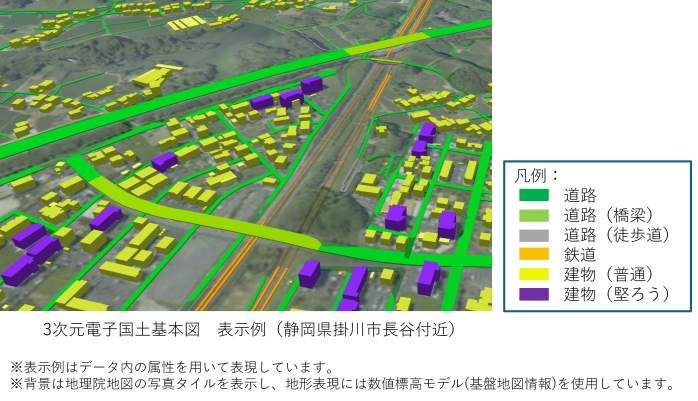Click the legend label 道路(橋梁)
This screenshot has width=698, height=401.
tap(609, 215)
